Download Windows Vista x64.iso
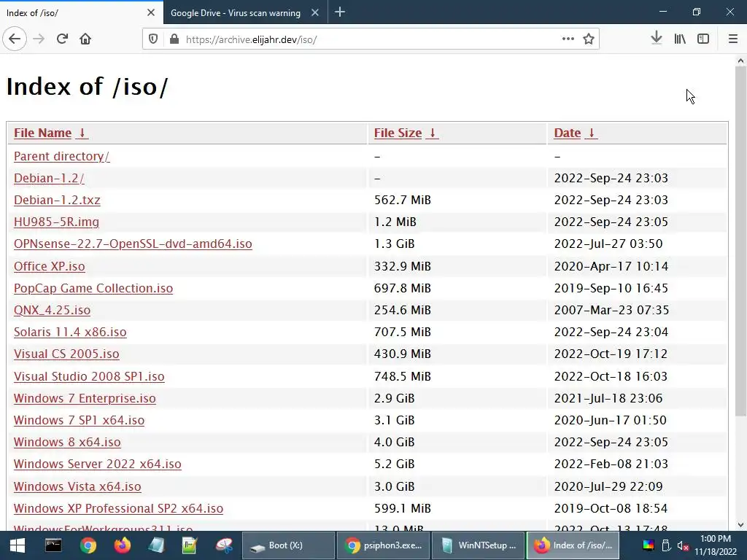This screenshot has width=747, height=560. click(x=77, y=486)
